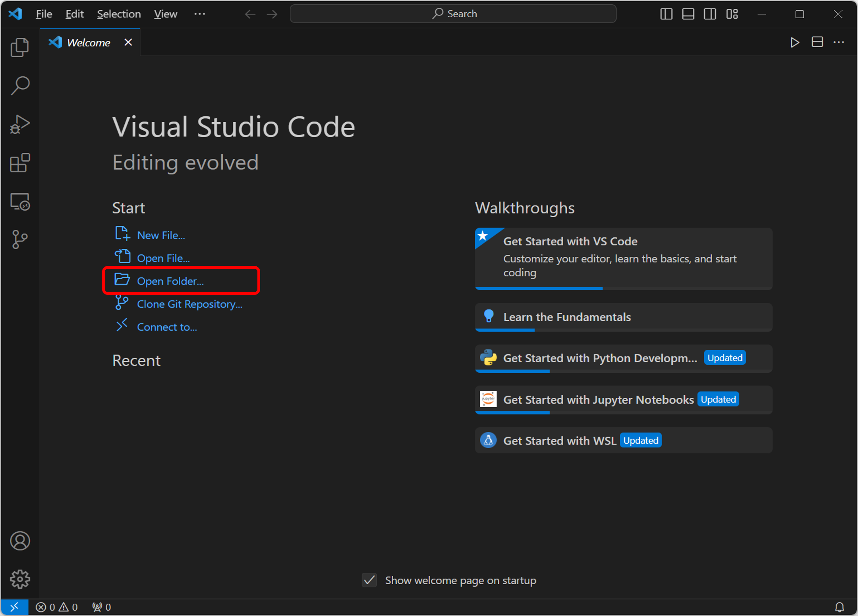Open Remote Explorer in activity bar
858x616 pixels.
click(x=20, y=202)
